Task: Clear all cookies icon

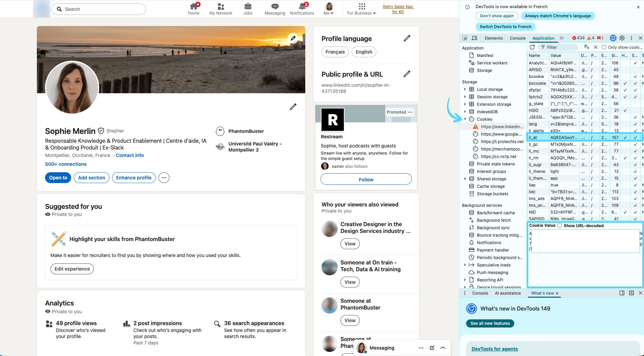Action: click(x=587, y=47)
